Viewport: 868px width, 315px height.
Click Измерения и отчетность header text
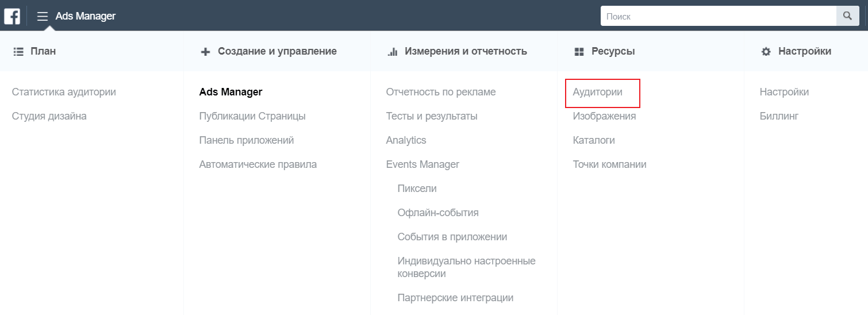click(x=466, y=51)
